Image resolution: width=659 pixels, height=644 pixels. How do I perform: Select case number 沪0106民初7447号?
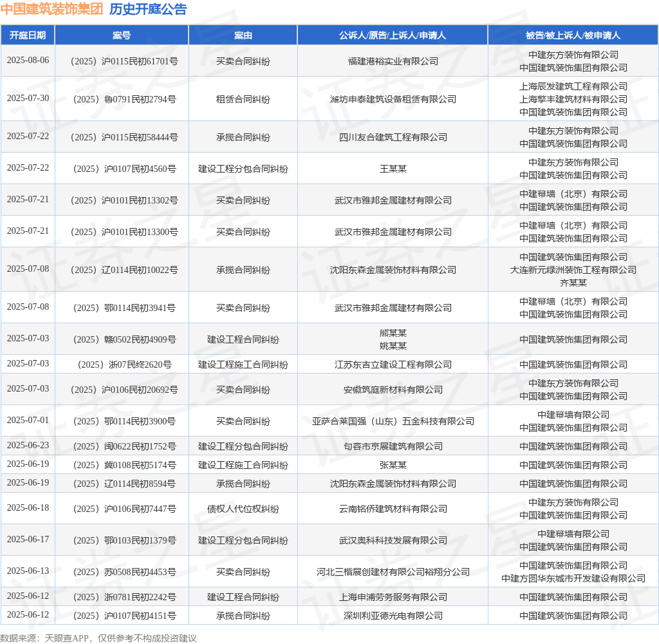tap(124, 509)
